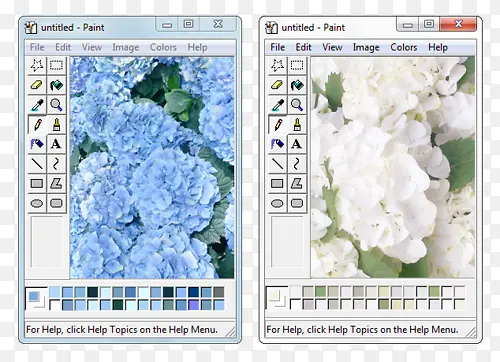Select the Ellipse tool in the right Paint window
The height and width of the screenshot is (362, 500).
click(277, 203)
